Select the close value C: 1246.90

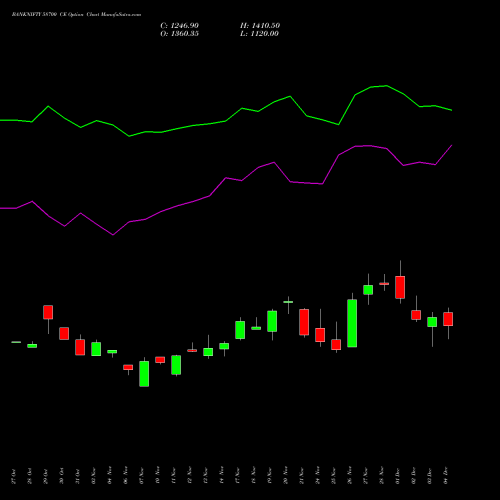[180, 26]
